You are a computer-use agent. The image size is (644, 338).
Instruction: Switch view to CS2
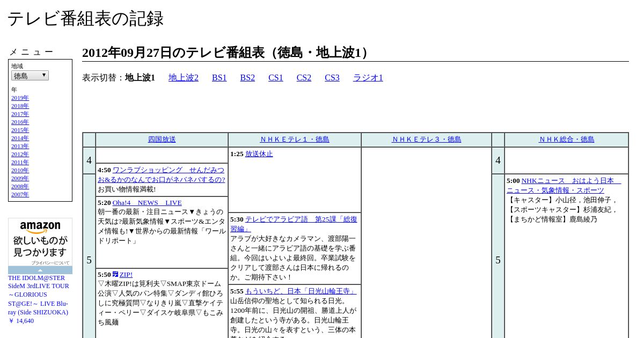[304, 78]
